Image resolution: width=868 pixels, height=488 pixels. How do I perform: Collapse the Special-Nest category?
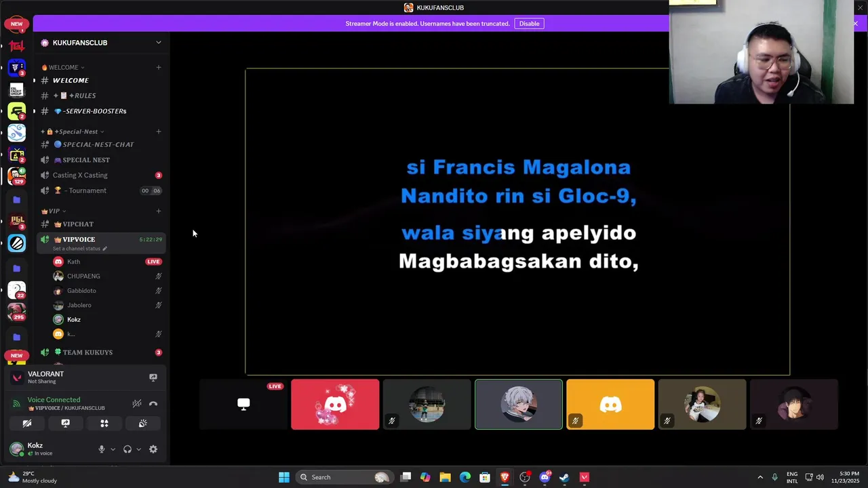pos(73,131)
